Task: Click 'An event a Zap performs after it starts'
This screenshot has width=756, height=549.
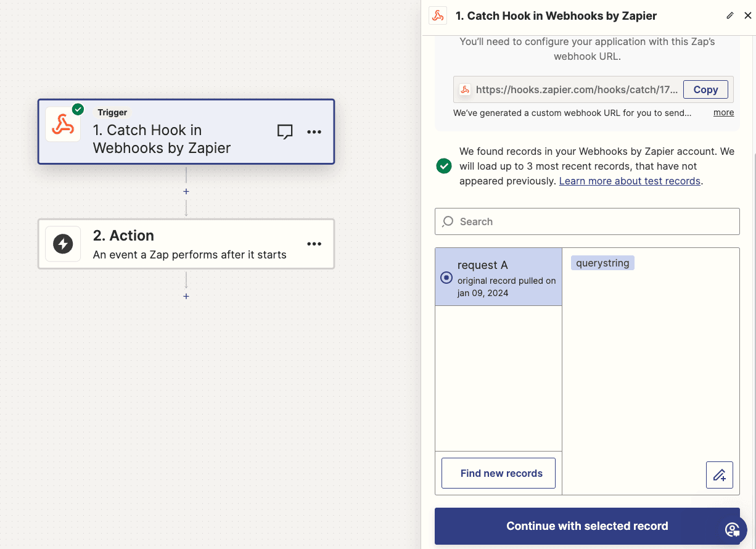Action: (x=189, y=254)
